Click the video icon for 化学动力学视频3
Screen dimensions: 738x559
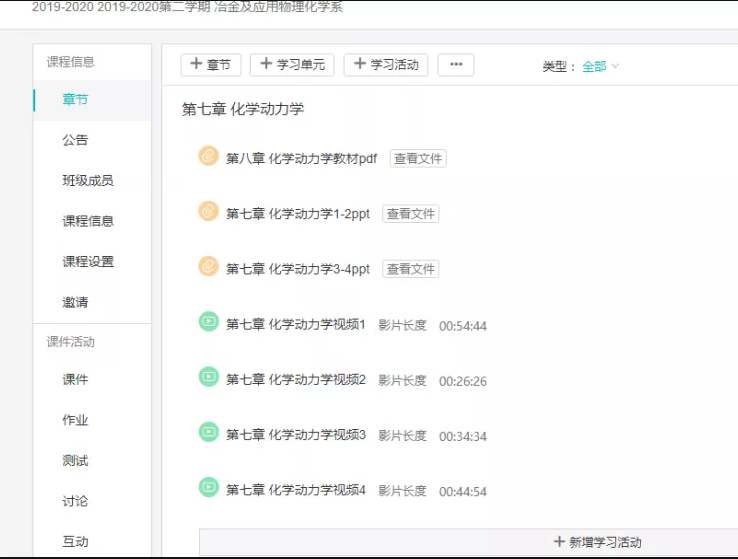[208, 432]
